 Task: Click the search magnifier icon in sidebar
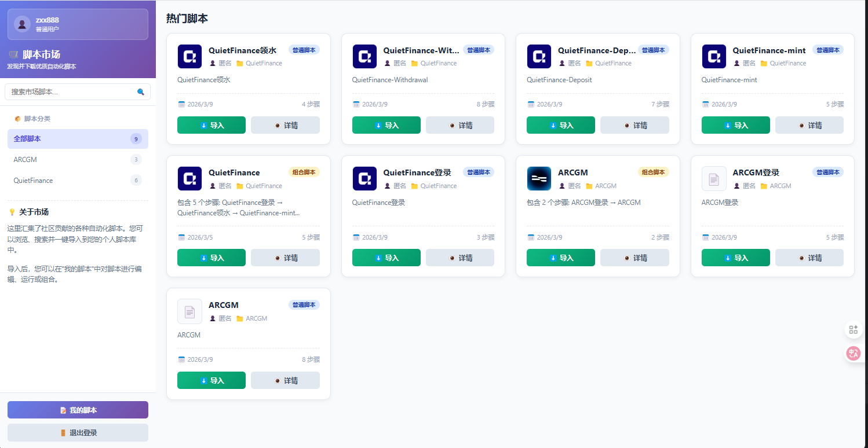tap(140, 91)
